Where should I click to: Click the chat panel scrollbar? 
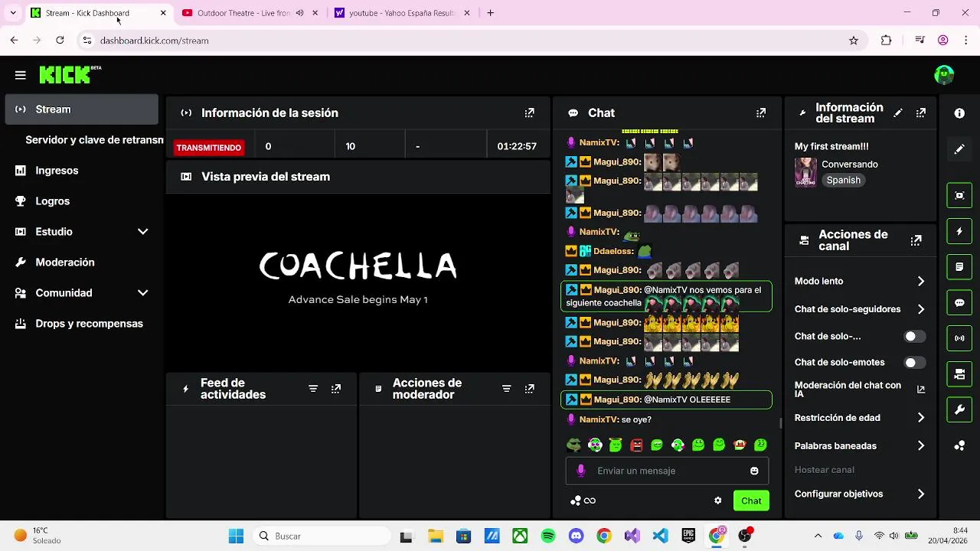[781, 422]
